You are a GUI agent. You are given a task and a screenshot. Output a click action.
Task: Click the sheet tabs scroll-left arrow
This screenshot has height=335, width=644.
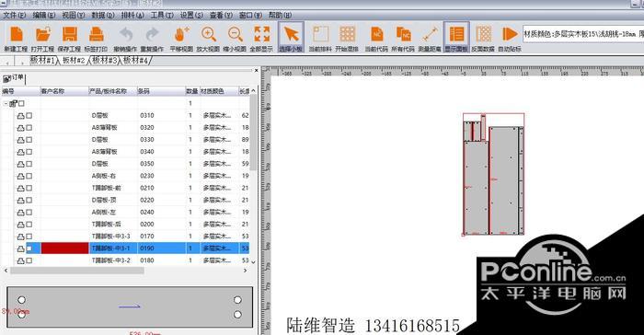7,63
